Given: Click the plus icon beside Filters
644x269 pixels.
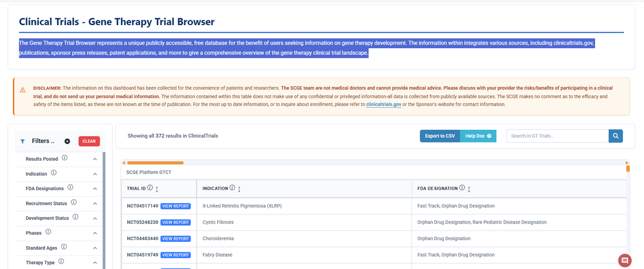Looking at the screenshot, I should [x=67, y=141].
